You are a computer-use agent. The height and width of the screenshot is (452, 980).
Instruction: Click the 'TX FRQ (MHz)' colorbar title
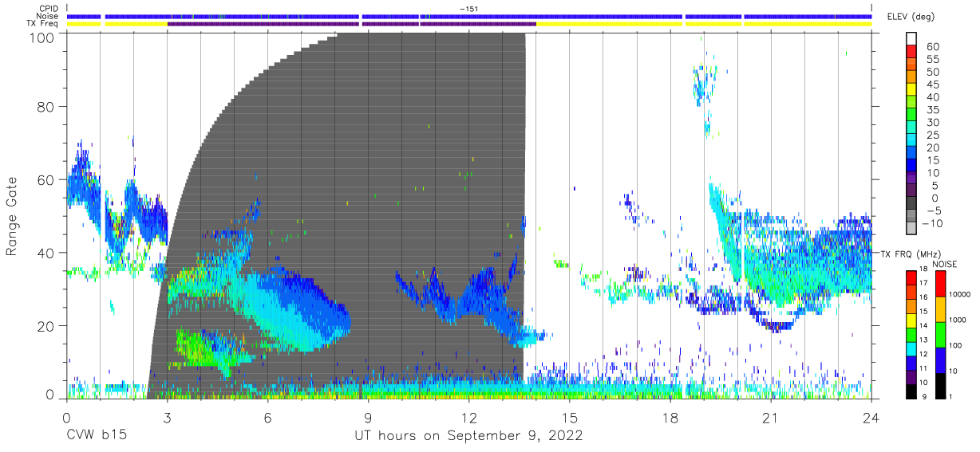[910, 254]
